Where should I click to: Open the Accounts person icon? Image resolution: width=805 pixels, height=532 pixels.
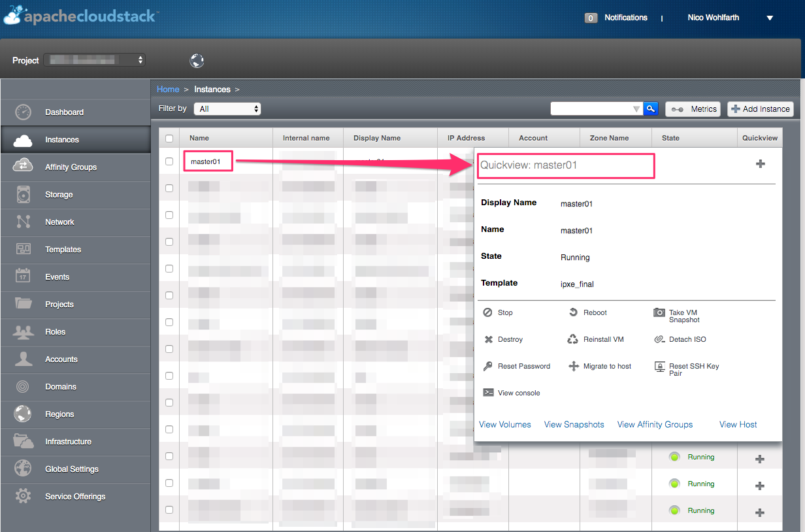23,359
